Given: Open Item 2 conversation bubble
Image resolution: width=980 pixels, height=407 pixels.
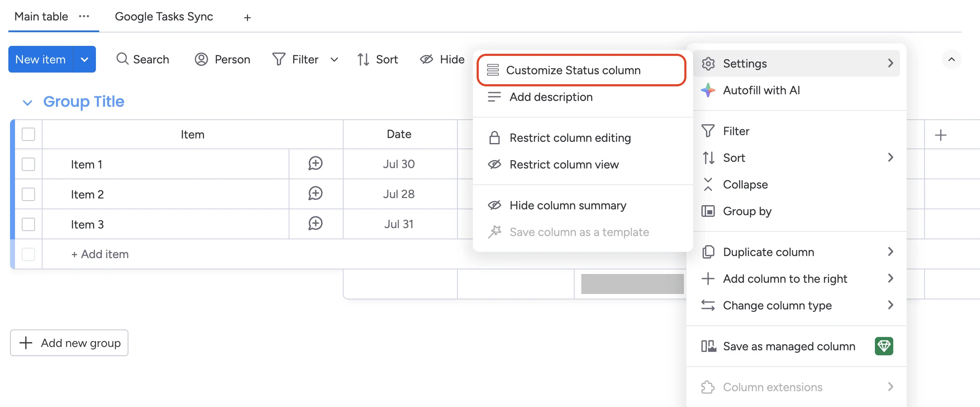Looking at the screenshot, I should 316,193.
